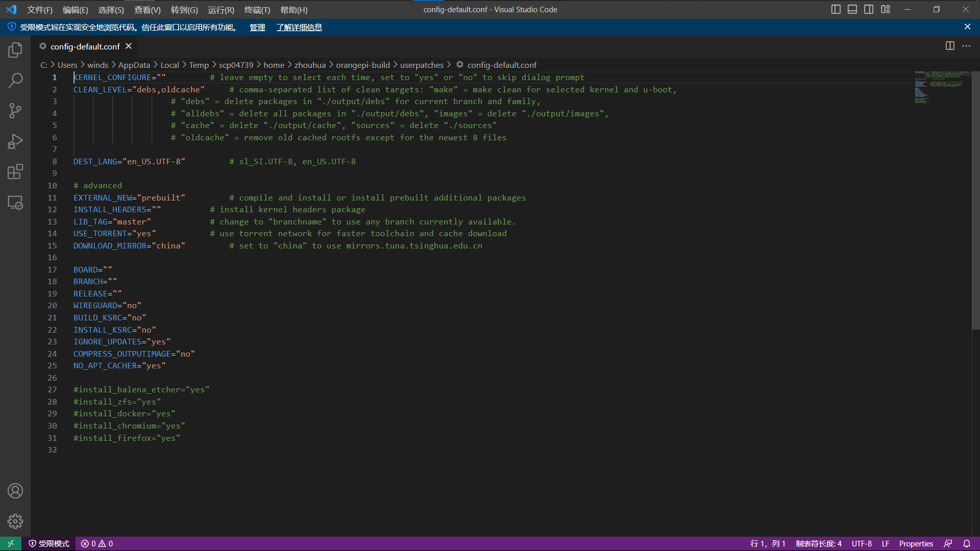Expand the userpatches breadcrumb
Image resolution: width=980 pixels, height=551 pixels.
click(x=422, y=65)
